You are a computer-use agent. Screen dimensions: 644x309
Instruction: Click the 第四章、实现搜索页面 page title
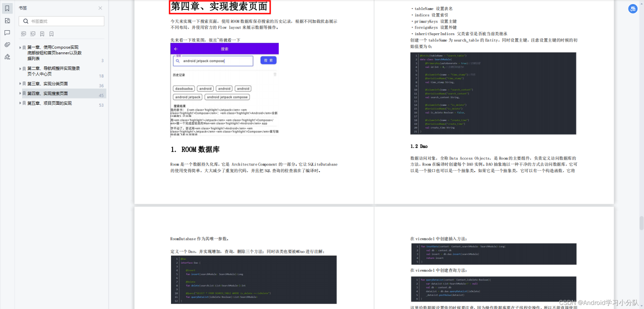(x=219, y=7)
